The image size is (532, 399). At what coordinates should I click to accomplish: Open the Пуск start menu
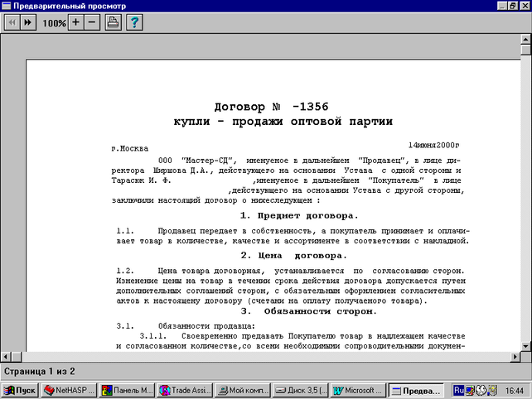[x=20, y=390]
